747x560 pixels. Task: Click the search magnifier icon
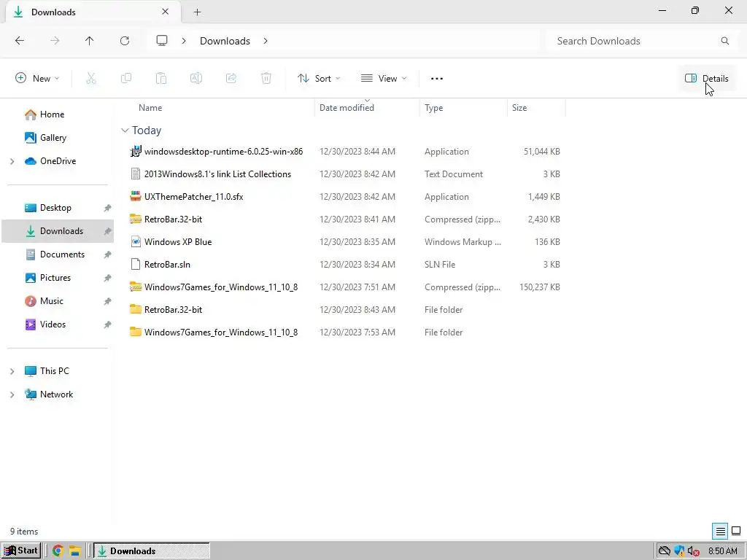click(724, 41)
